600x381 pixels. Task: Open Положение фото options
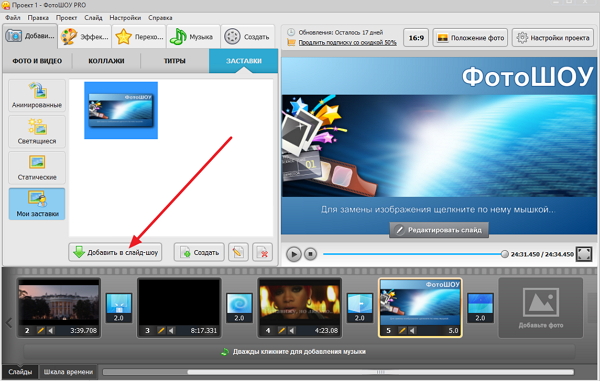470,38
